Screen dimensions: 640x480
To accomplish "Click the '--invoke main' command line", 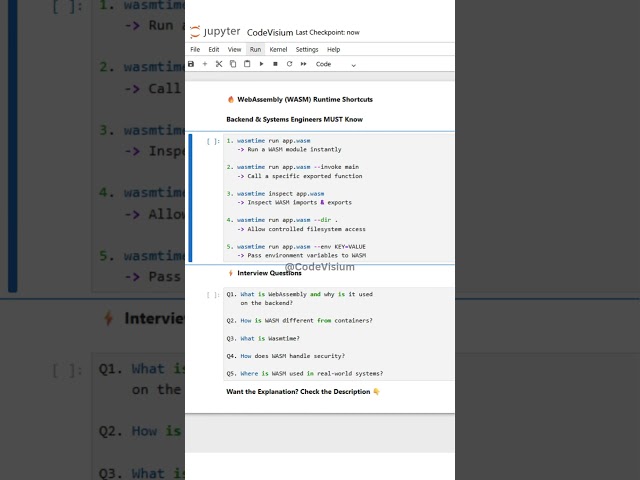I will (x=293, y=167).
